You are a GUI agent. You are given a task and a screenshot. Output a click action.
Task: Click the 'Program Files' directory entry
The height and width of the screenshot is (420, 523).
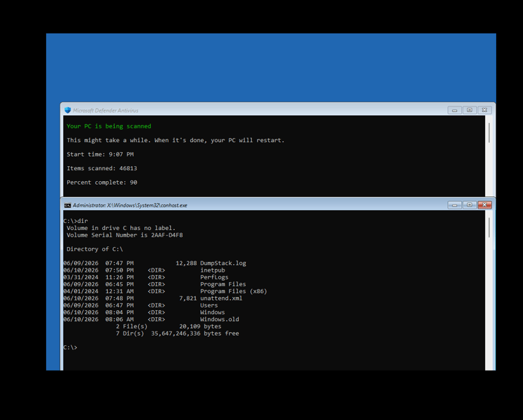(x=154, y=284)
